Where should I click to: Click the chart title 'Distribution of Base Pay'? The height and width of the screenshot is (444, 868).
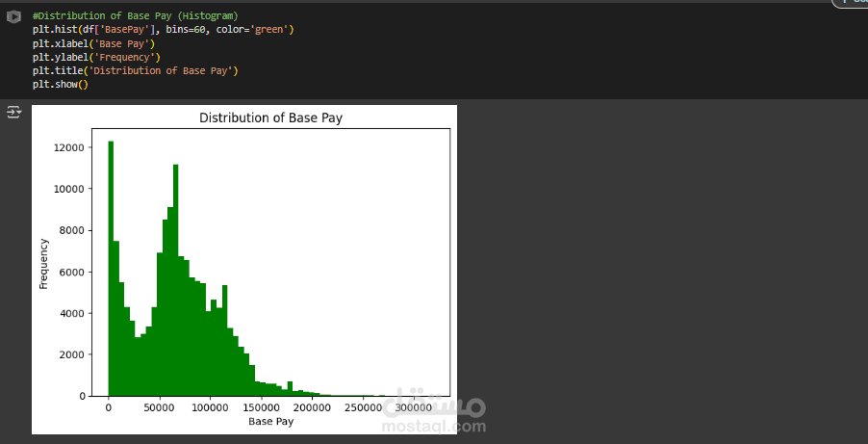270,118
